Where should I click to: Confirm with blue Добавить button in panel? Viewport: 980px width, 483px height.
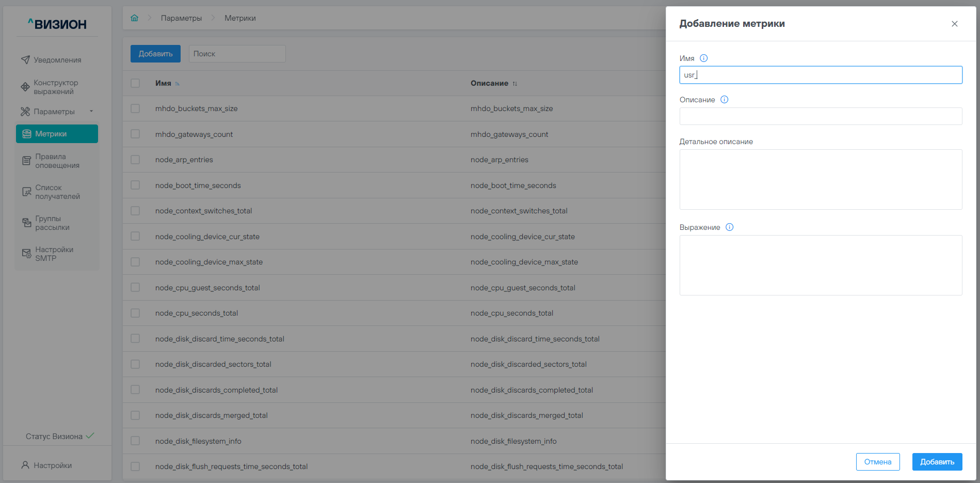937,462
